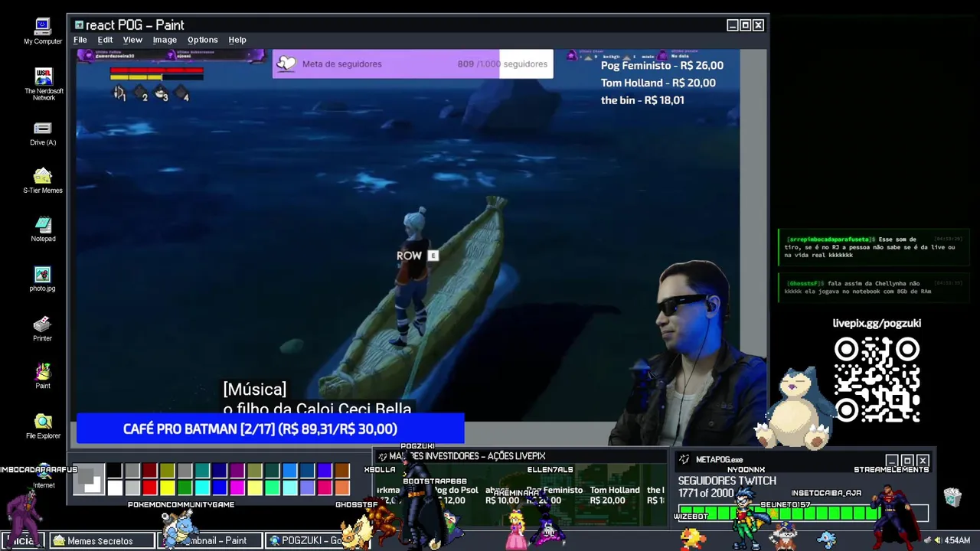Pick the maroon dark red swatch
The image size is (980, 551).
point(149,471)
